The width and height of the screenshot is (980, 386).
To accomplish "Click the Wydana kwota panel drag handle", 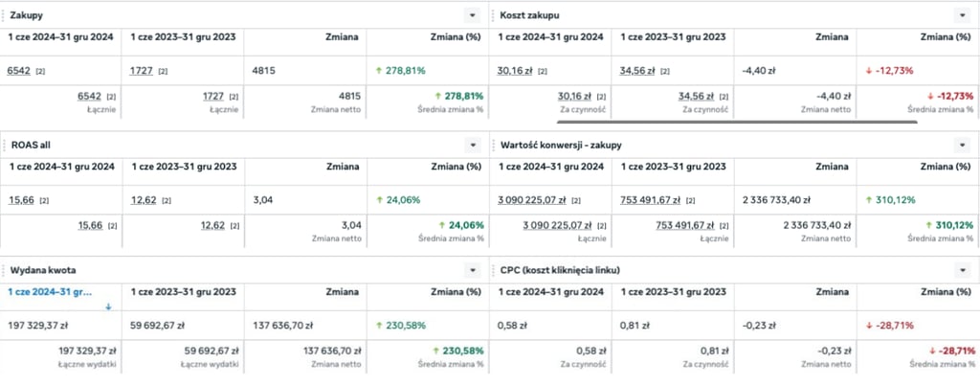I will click(x=5, y=270).
